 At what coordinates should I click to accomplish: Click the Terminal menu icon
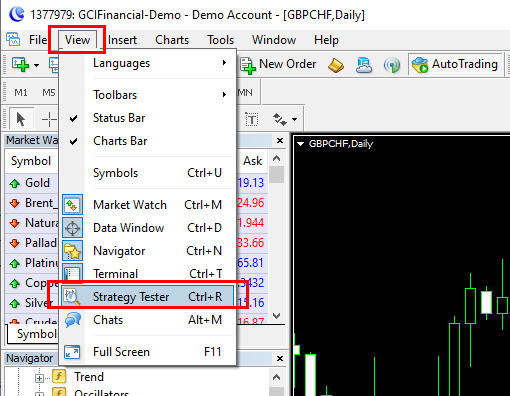click(x=72, y=273)
